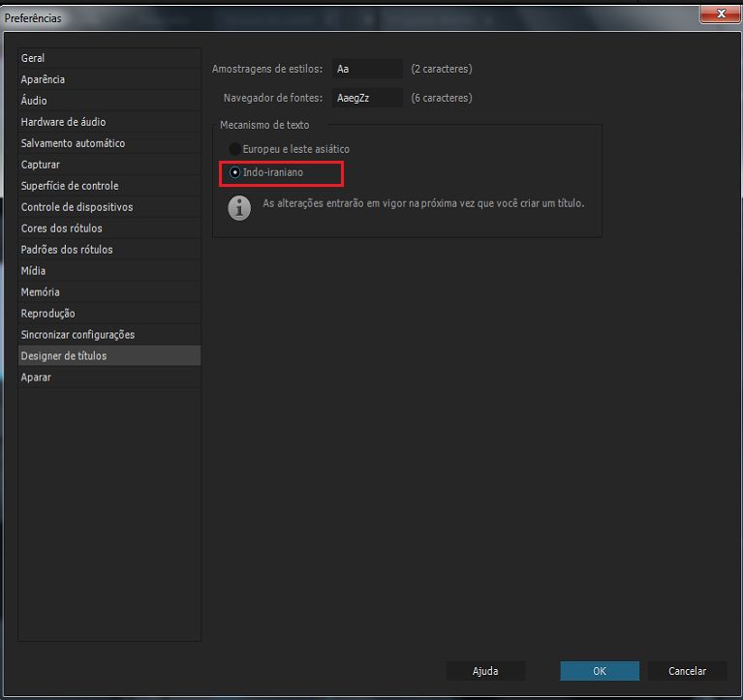Edit the Amostragens de estilos field
Viewport: 743px width, 700px height.
coord(367,69)
